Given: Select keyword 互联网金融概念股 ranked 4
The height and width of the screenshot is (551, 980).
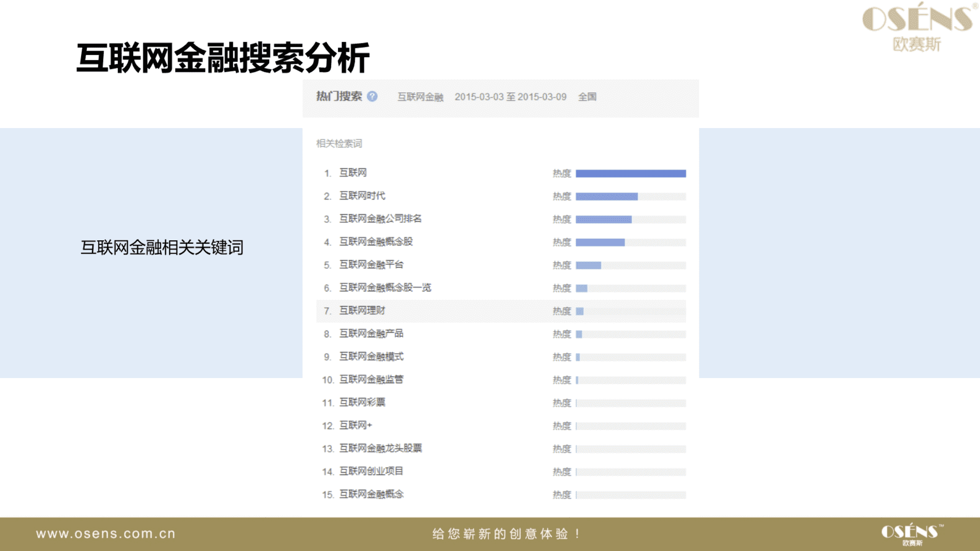Looking at the screenshot, I should point(376,242).
